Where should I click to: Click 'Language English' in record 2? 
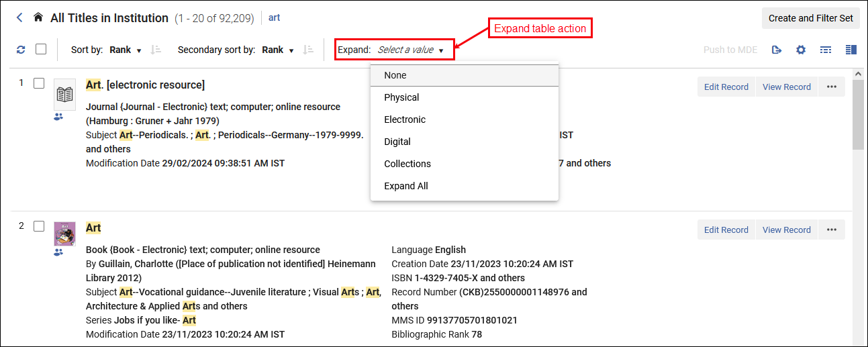(428, 250)
